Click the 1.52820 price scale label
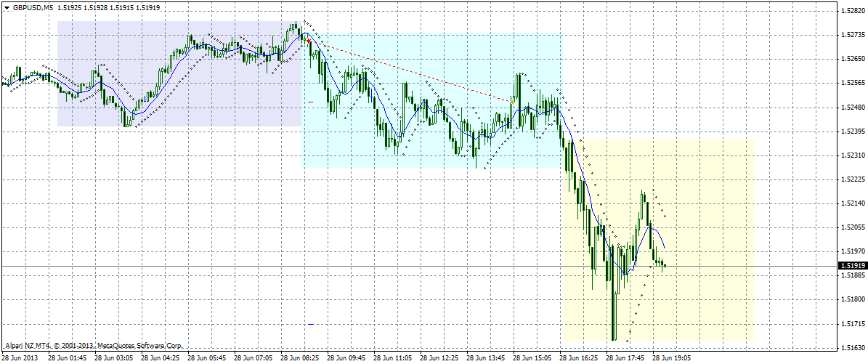868x364 pixels. (x=853, y=11)
